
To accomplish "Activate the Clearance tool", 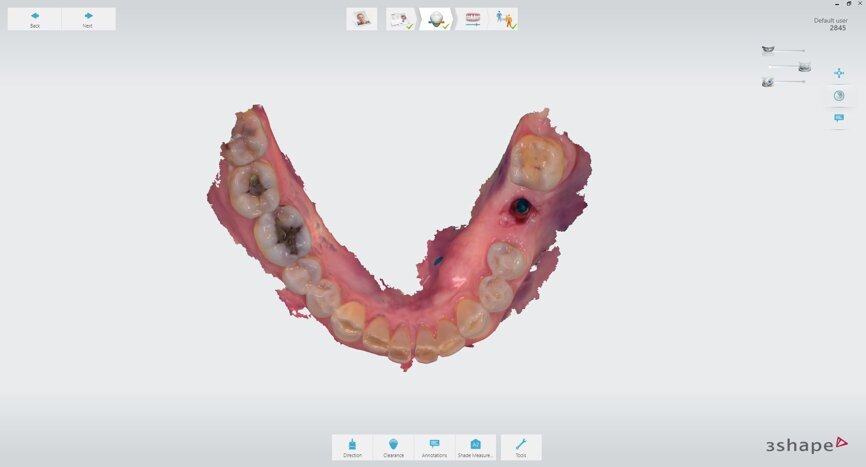I will coord(393,447).
